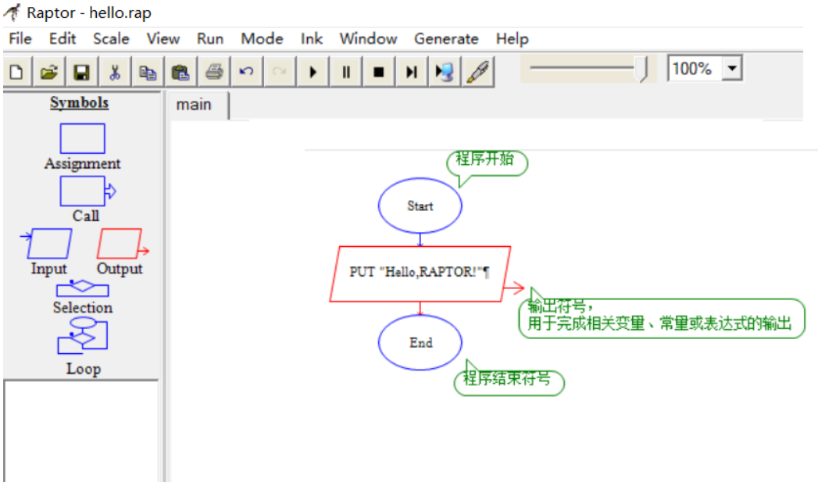Select the Start oval in the flowchart
This screenshot has height=504, width=829.
click(x=420, y=206)
